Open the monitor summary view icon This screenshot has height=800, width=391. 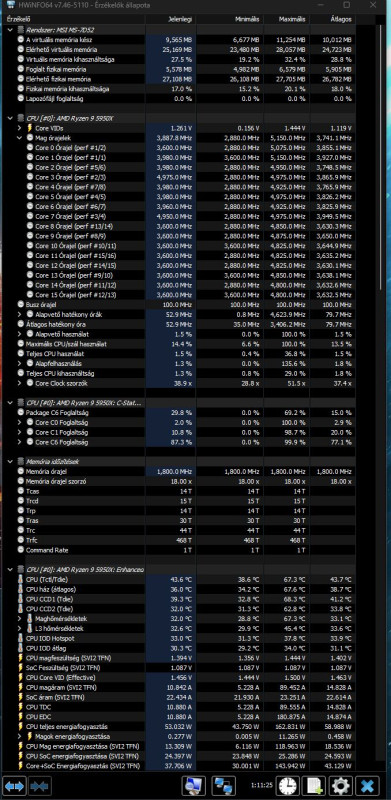(194, 786)
